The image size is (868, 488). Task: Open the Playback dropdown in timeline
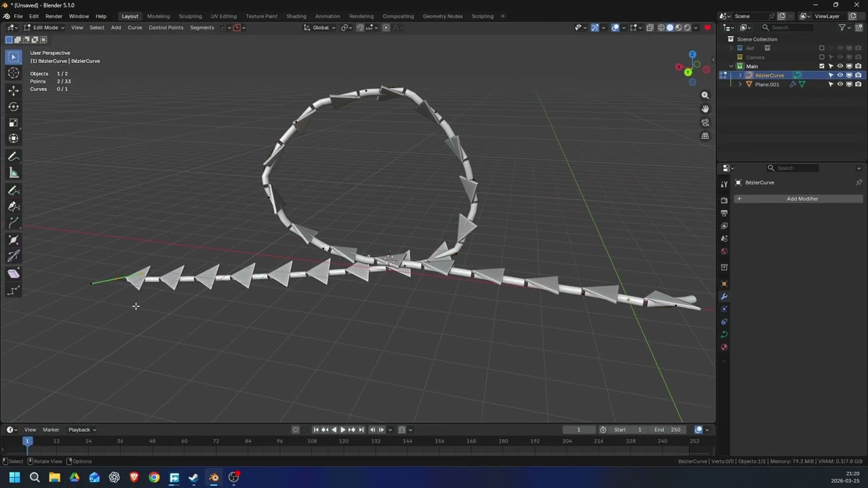coord(82,430)
